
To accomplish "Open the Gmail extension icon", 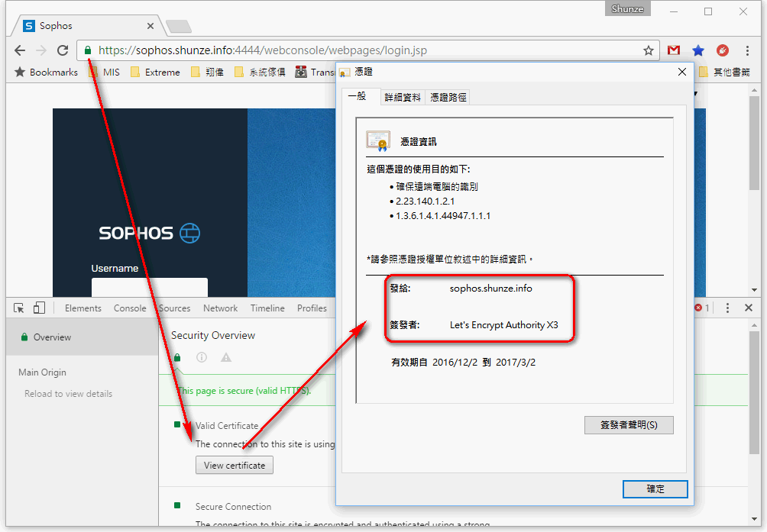I will point(674,50).
